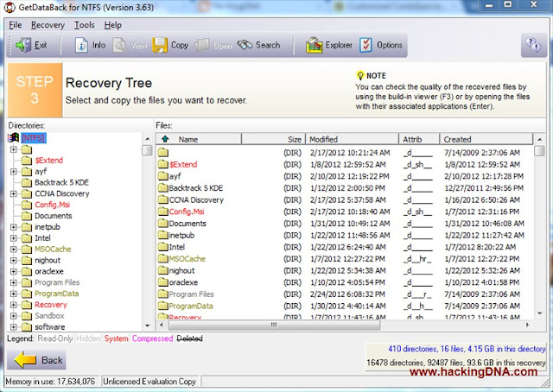The width and height of the screenshot is (553, 392).
Task: Select ProgramData in the directory tree
Action: [56, 294]
